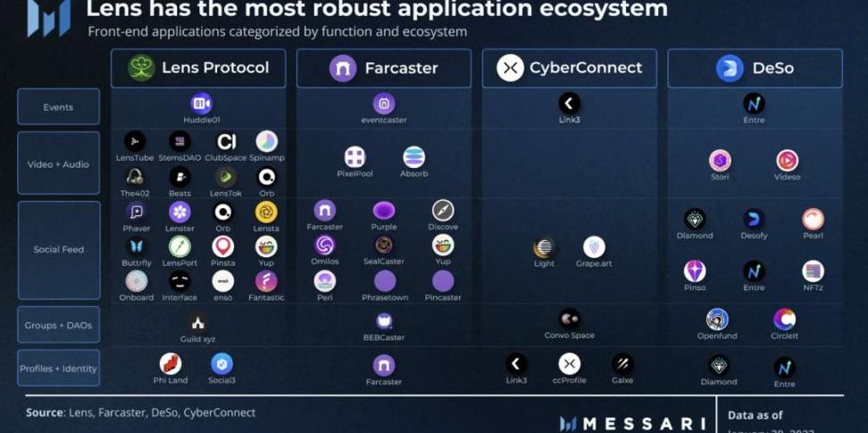Click the Social3 icon
This screenshot has height=433, width=868.
pyautogui.click(x=222, y=363)
